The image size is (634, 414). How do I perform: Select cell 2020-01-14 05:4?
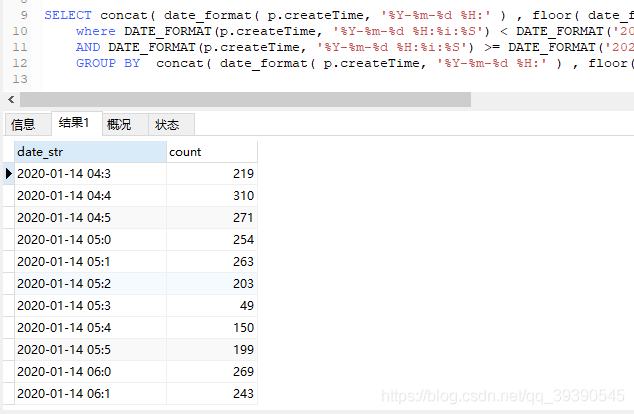click(91, 327)
